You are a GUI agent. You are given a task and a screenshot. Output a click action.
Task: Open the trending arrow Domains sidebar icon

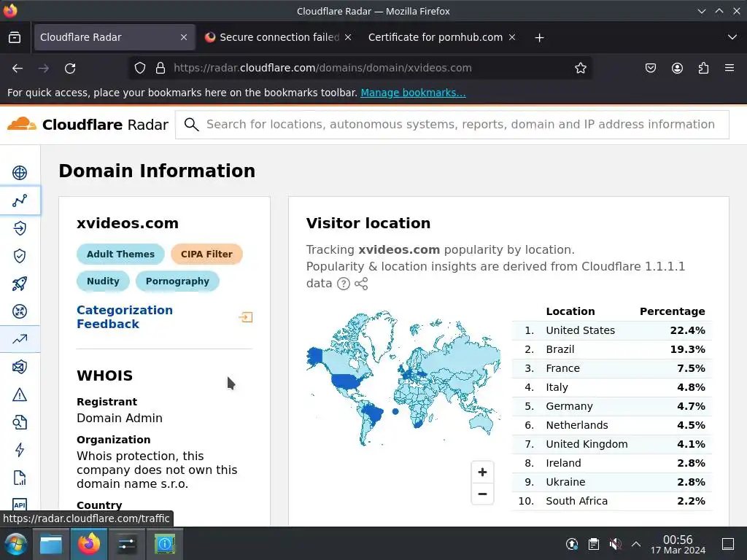pos(20,339)
